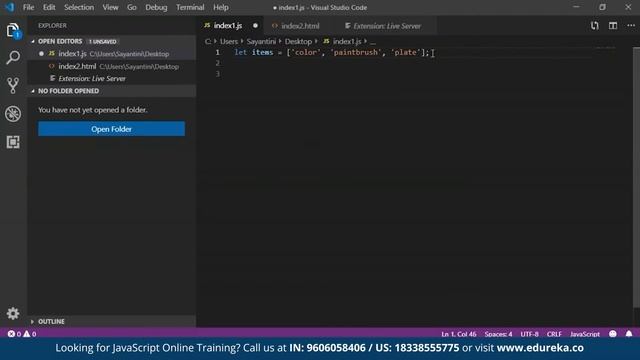Open the Help menu
The height and width of the screenshot is (360, 640).
pyautogui.click(x=221, y=7)
